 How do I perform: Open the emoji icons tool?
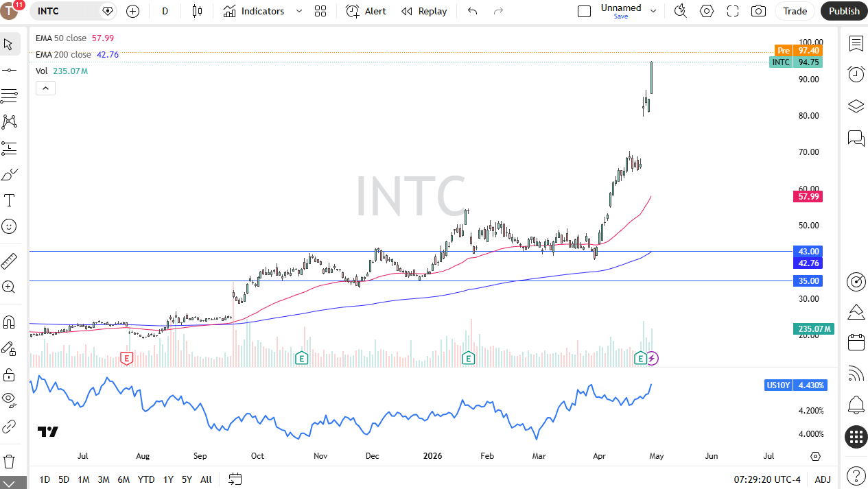pyautogui.click(x=9, y=226)
